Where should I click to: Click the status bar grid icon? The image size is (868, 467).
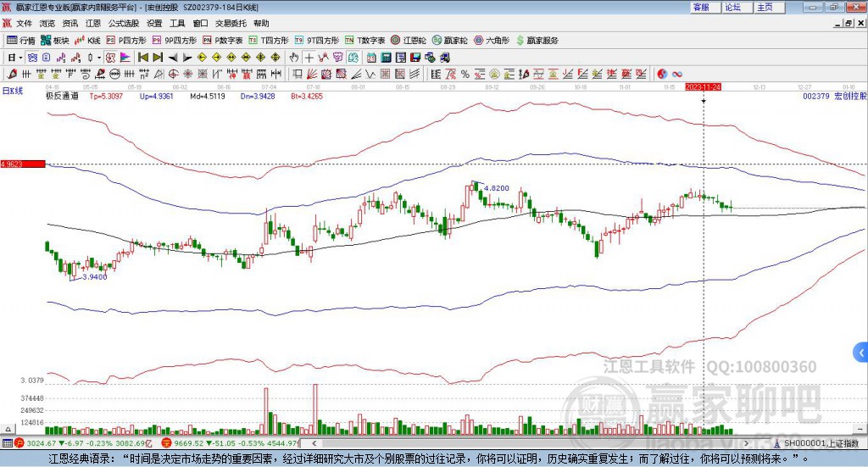coord(7,443)
